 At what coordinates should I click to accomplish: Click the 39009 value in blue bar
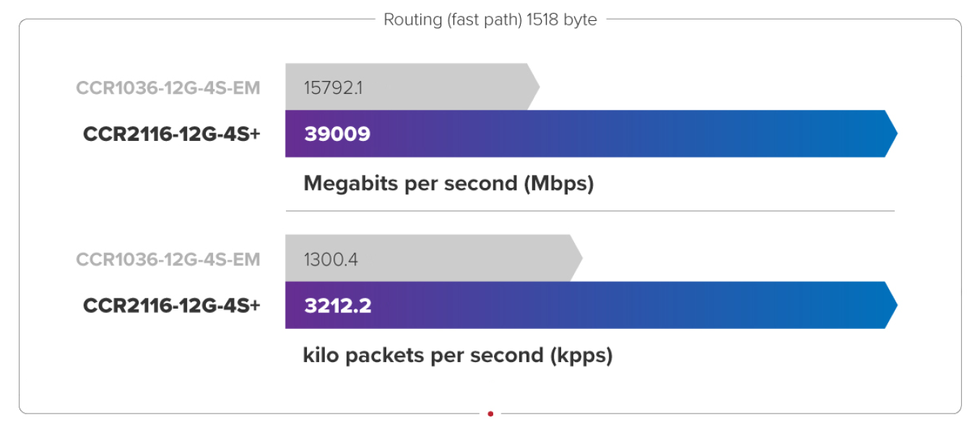(x=337, y=134)
